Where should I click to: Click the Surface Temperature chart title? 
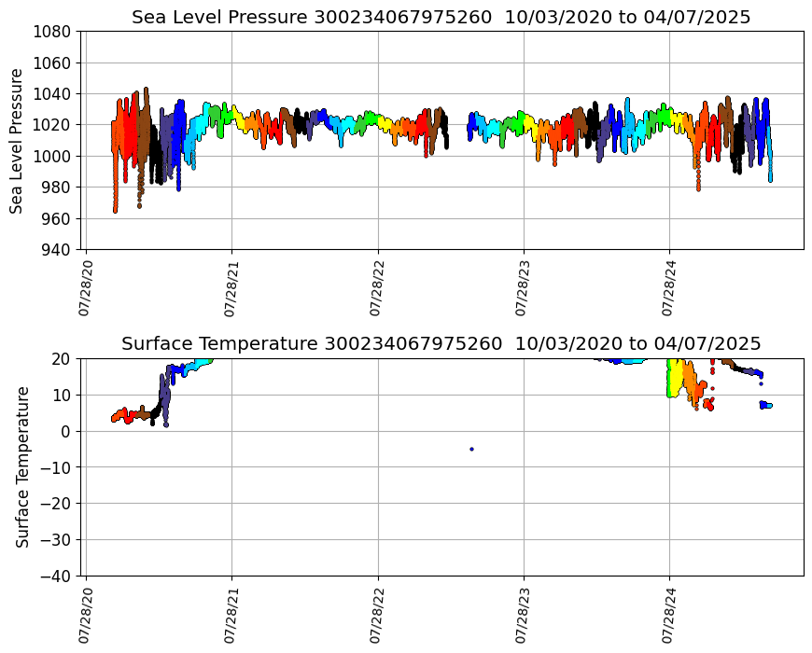[x=441, y=344]
